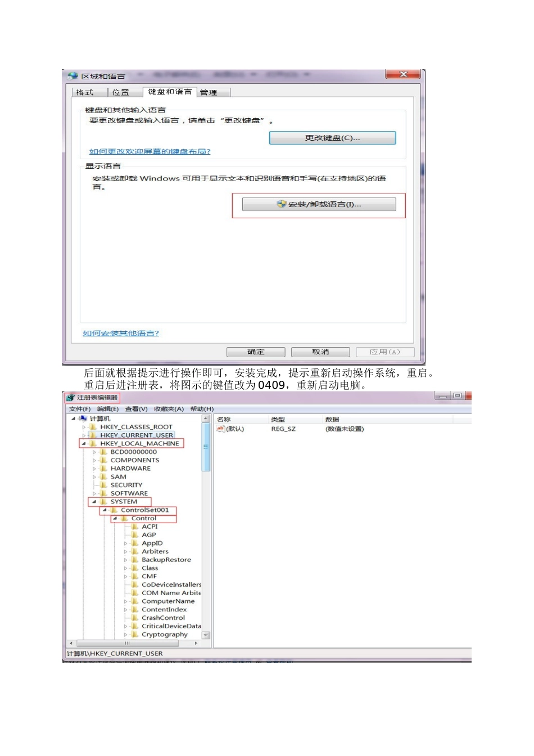
Task: Click the BackupRestore folder icon
Action: 135,560
